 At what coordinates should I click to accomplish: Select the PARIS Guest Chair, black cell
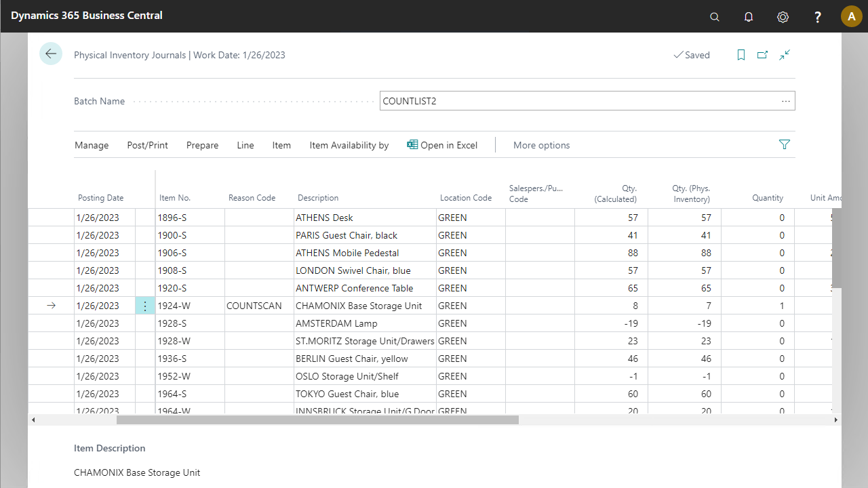pos(365,235)
